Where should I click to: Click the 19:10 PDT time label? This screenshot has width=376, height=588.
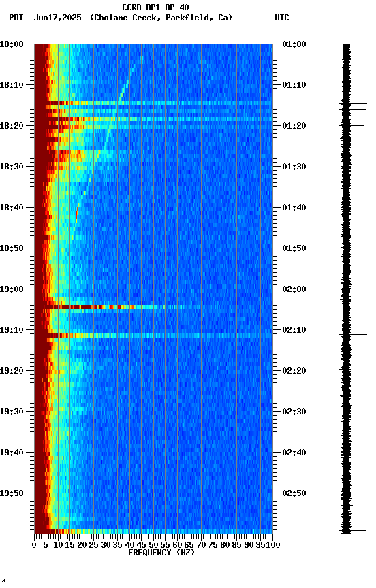(x=12, y=330)
